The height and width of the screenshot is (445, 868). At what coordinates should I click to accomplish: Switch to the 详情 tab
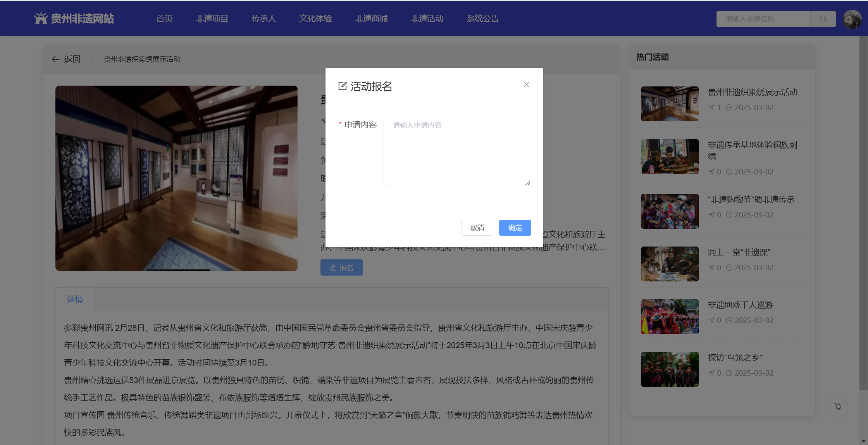pyautogui.click(x=75, y=299)
